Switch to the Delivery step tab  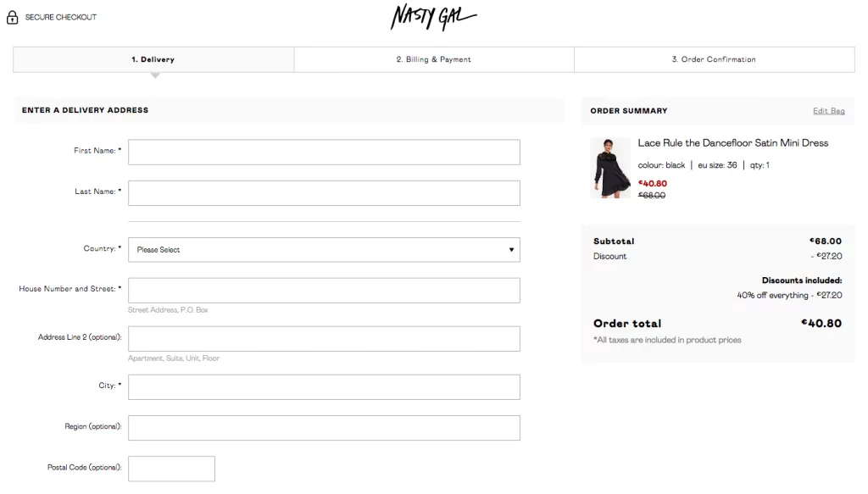tap(153, 59)
